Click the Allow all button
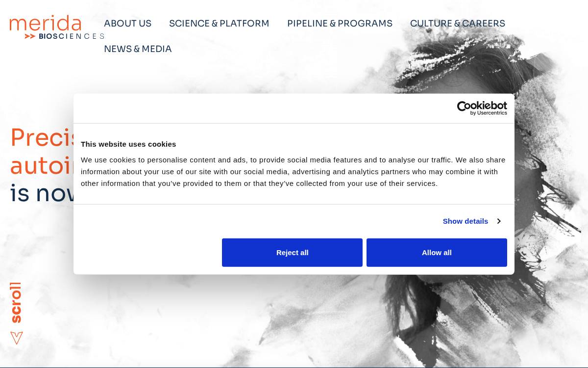The image size is (588, 368). pos(437,253)
